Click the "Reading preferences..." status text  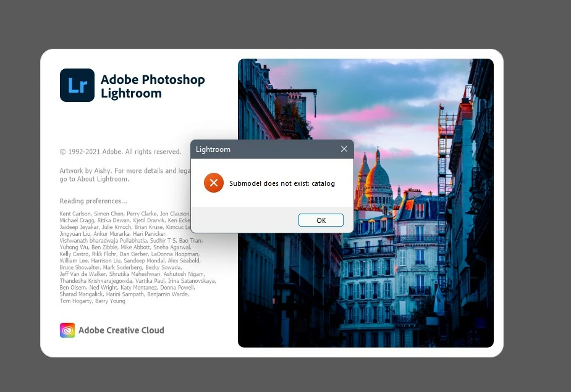(x=93, y=201)
